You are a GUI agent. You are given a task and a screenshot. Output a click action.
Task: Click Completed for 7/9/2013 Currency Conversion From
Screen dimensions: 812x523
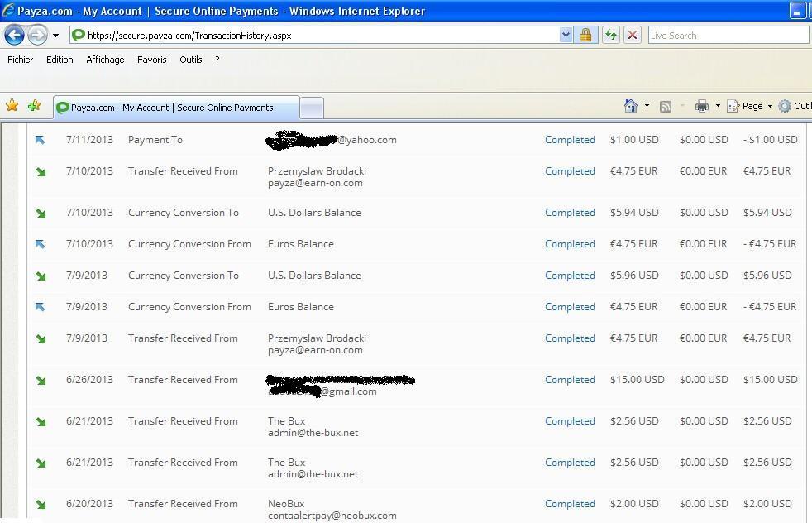tap(570, 307)
